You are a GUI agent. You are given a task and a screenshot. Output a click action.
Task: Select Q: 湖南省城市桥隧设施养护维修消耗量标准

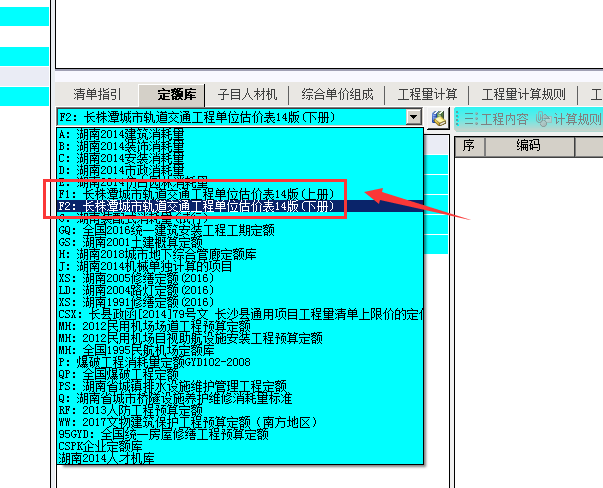click(240, 398)
